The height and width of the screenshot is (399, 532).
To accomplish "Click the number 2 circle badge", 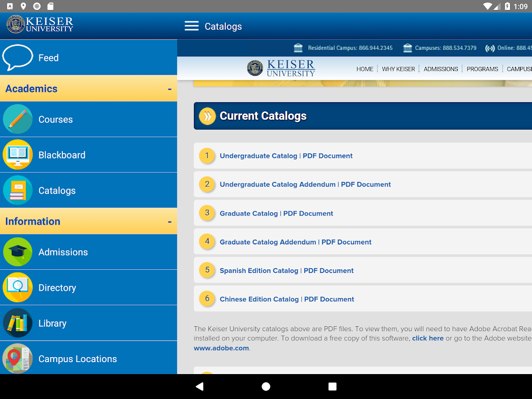I will pos(207,184).
